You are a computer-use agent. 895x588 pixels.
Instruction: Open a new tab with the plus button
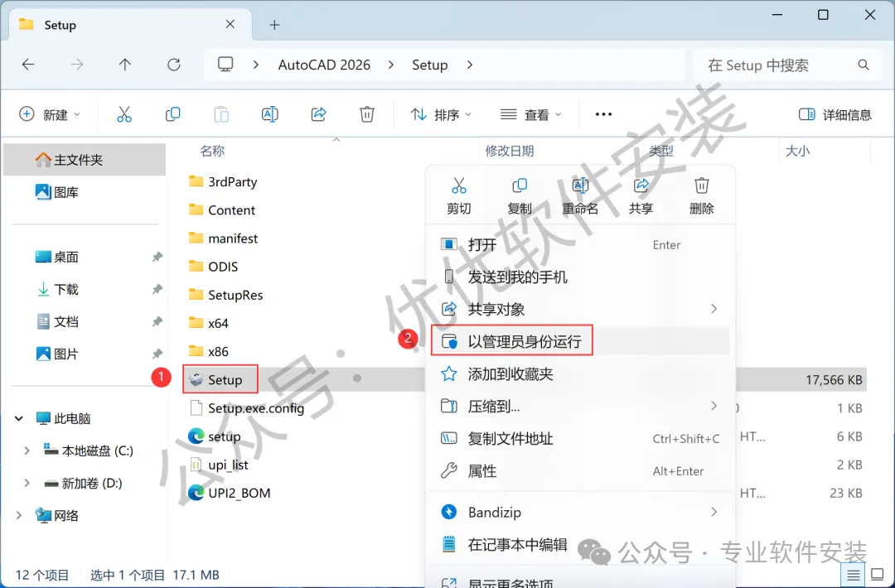click(274, 25)
